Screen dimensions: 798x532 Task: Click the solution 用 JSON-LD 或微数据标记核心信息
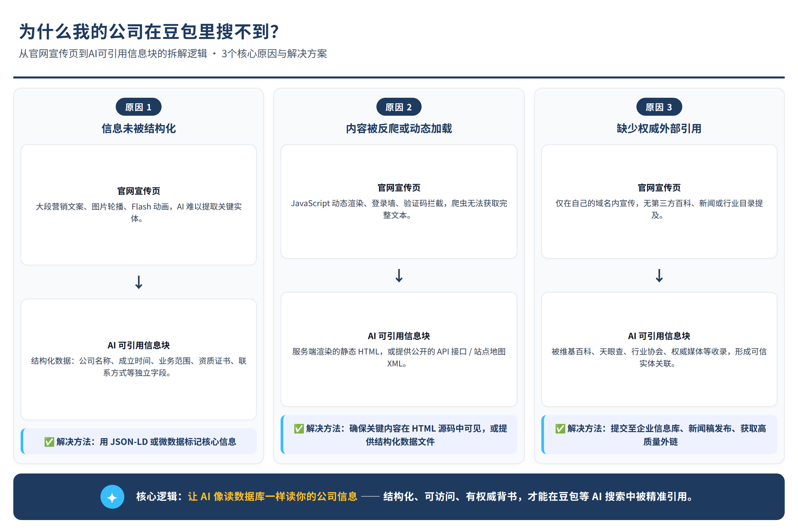pos(168,442)
